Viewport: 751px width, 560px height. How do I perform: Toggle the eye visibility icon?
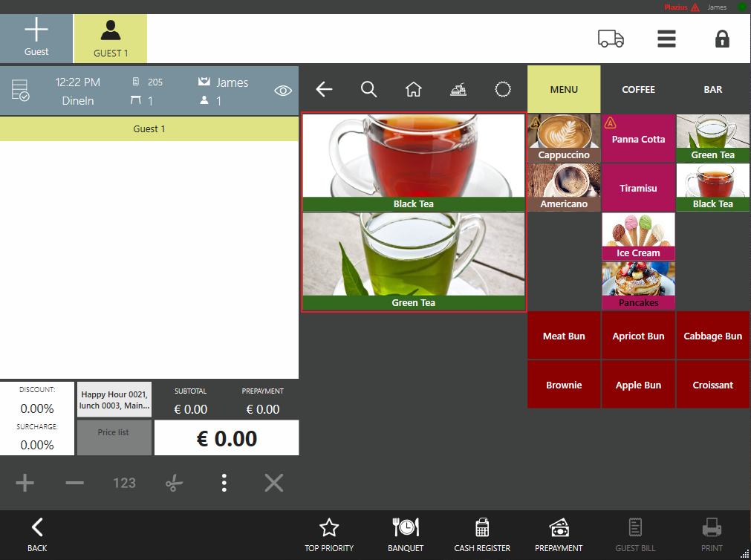[x=282, y=91]
